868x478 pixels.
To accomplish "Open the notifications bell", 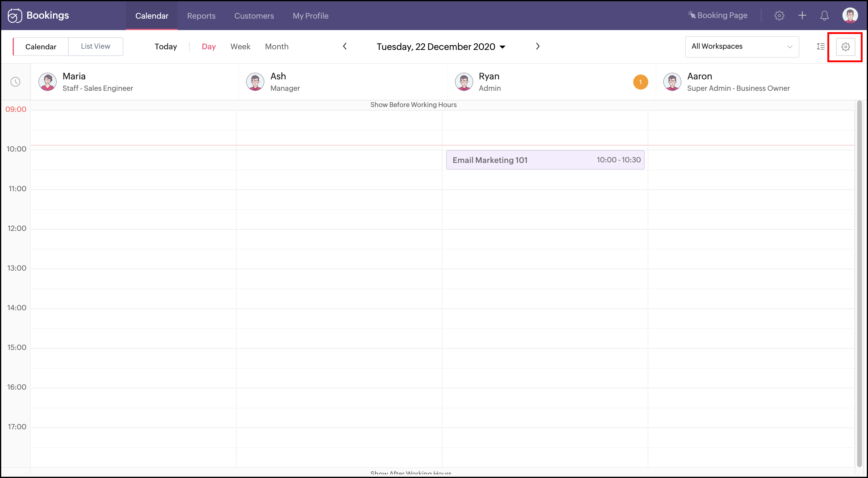I will 824,16.
